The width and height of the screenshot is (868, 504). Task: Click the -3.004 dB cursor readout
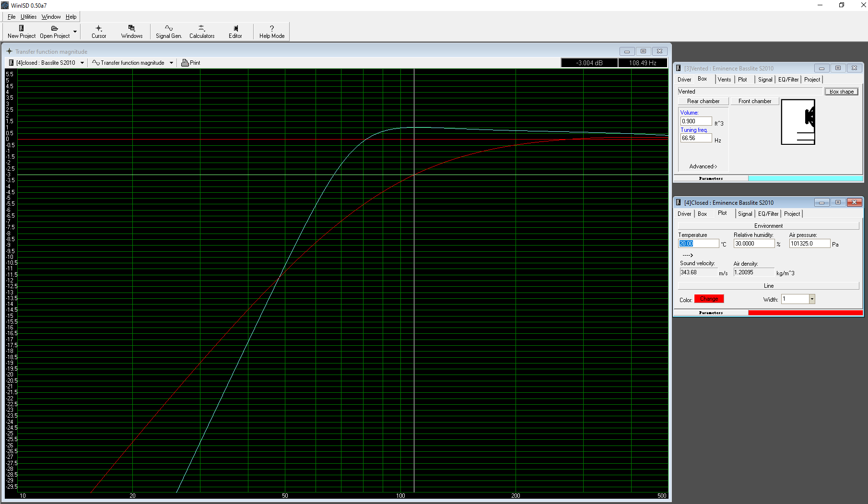click(x=589, y=63)
